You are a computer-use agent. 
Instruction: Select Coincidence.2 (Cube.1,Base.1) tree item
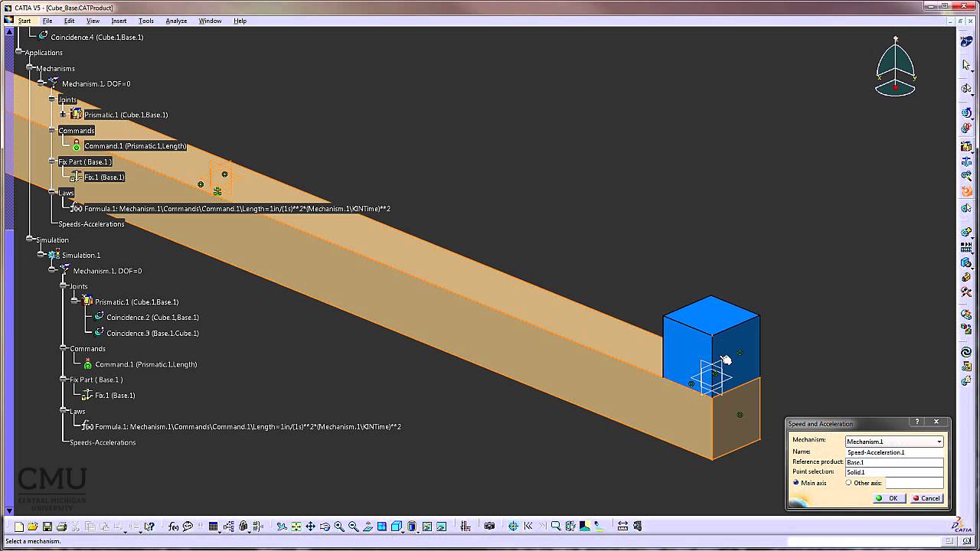click(152, 318)
